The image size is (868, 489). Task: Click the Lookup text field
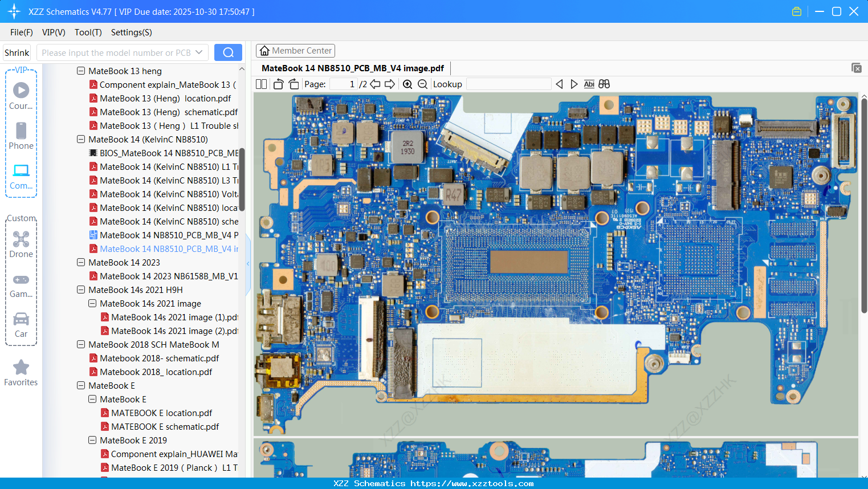[509, 84]
